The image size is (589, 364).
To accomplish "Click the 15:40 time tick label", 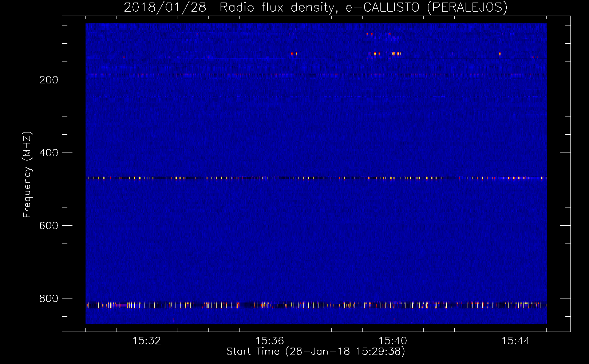I will [393, 341].
